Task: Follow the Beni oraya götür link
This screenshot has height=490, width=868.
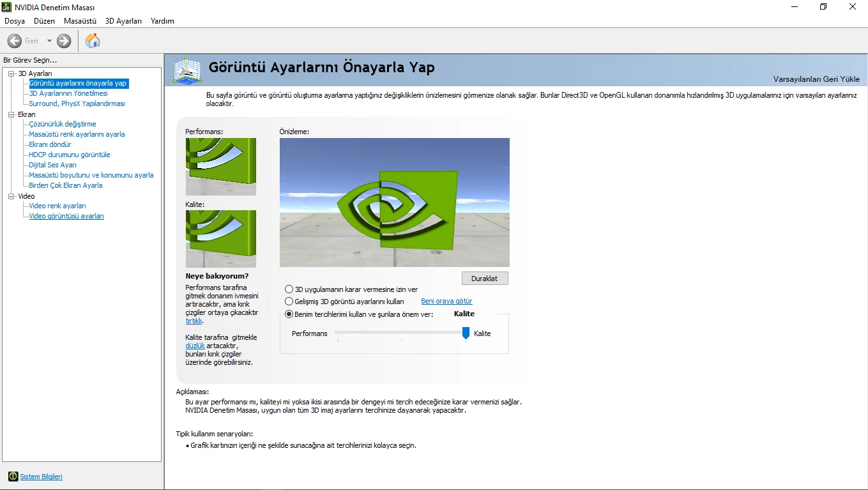Action: 446,302
